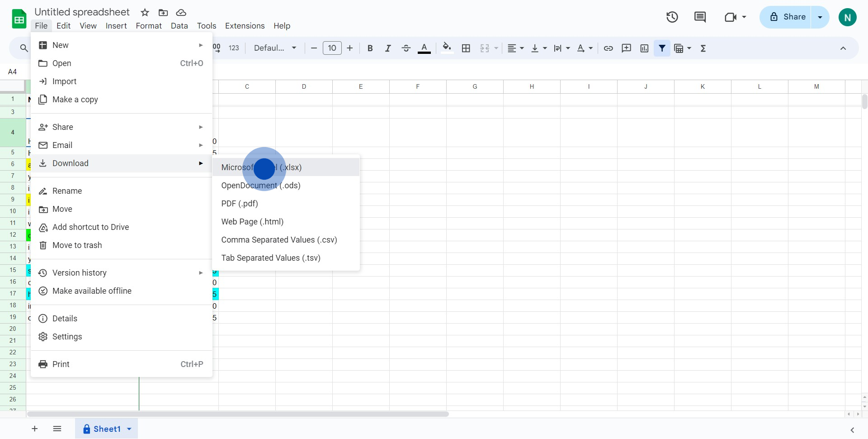Click the insert link icon
This screenshot has height=439, width=868.
coord(609,48)
